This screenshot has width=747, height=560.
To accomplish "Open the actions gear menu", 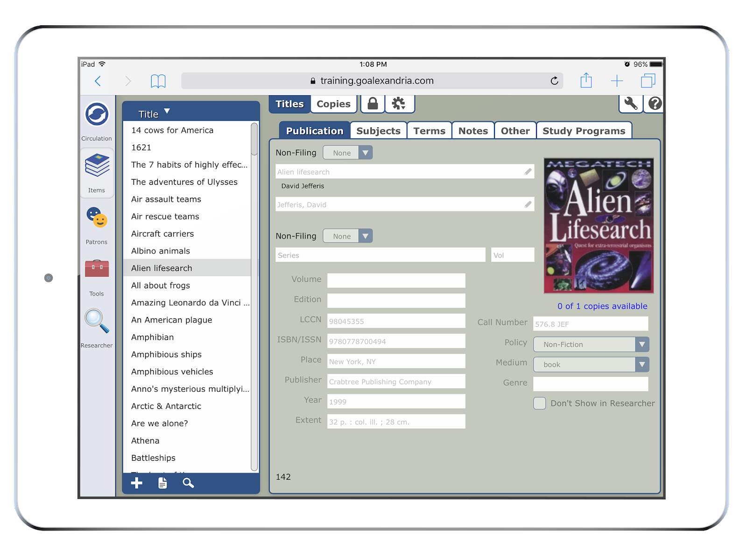I will 400,104.
